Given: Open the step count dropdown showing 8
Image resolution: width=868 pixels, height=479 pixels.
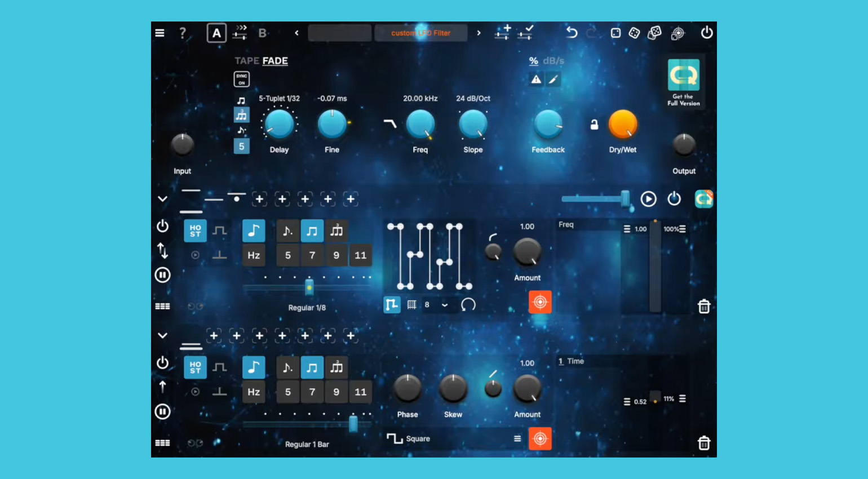Looking at the screenshot, I should (444, 305).
